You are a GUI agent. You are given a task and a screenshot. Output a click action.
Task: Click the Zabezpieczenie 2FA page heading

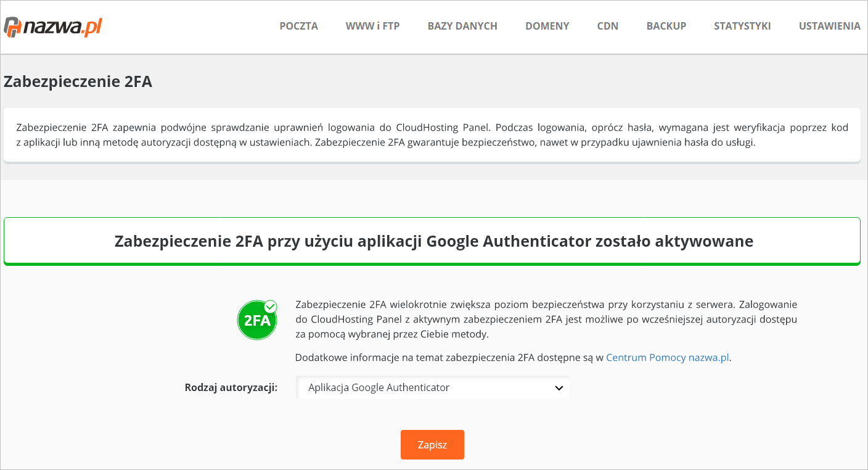click(78, 81)
